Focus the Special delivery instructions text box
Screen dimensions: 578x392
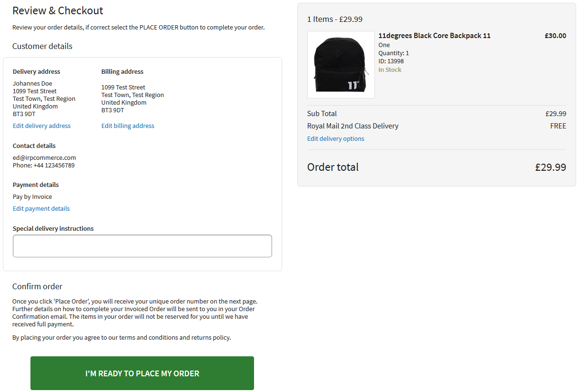pyautogui.click(x=142, y=246)
